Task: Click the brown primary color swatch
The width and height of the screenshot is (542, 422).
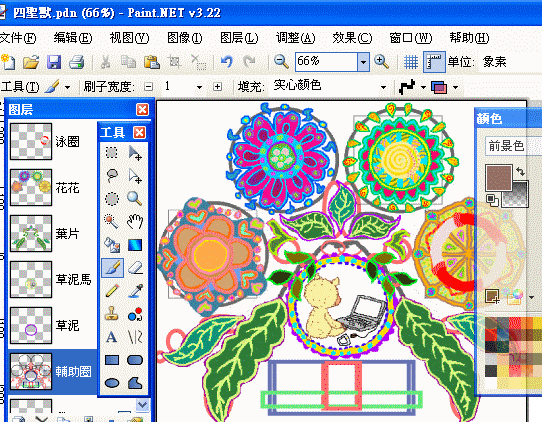Action: pos(498,178)
